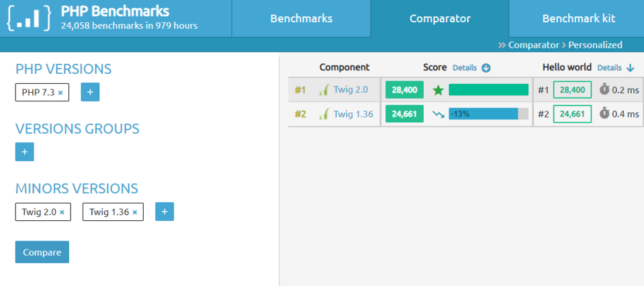This screenshot has width=644, height=286.
Task: Remove Twig 1.36 tag with its x
Action: pos(135,212)
